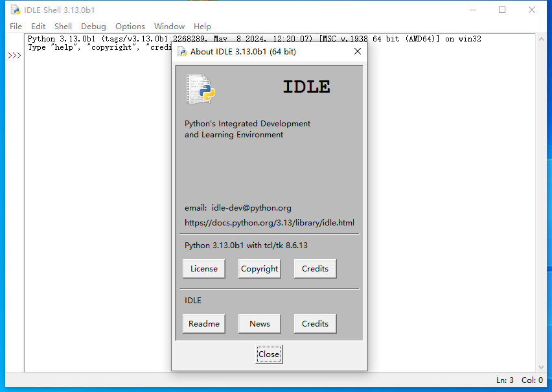
Task: View the Python Copyright notice
Action: 259,269
